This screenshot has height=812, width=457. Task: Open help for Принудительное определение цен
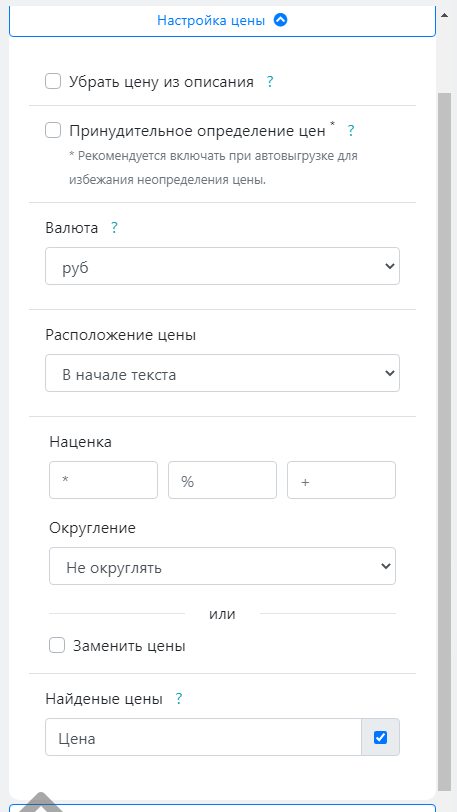tap(351, 130)
